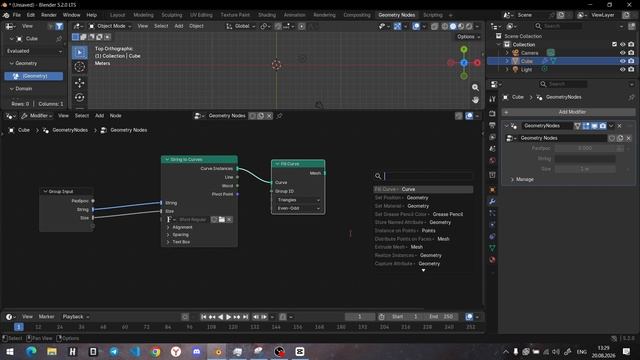Open Render properties tab icon
The image size is (640, 360).
click(x=492, y=113)
